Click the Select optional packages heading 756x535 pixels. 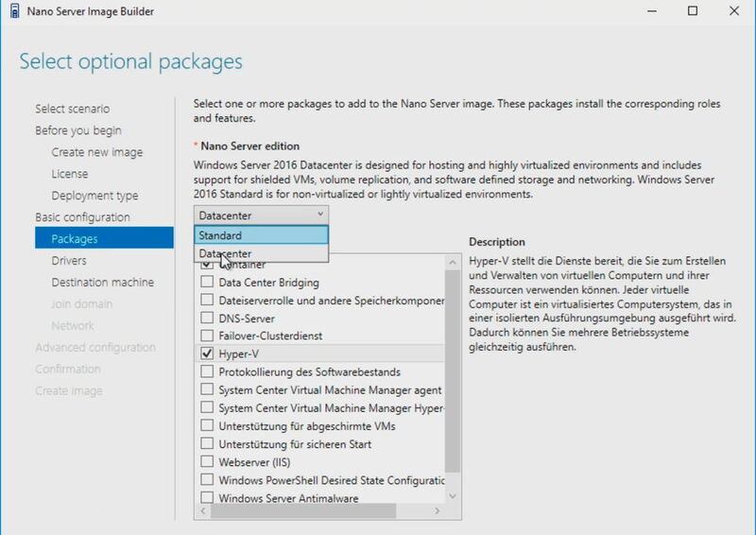click(x=130, y=61)
